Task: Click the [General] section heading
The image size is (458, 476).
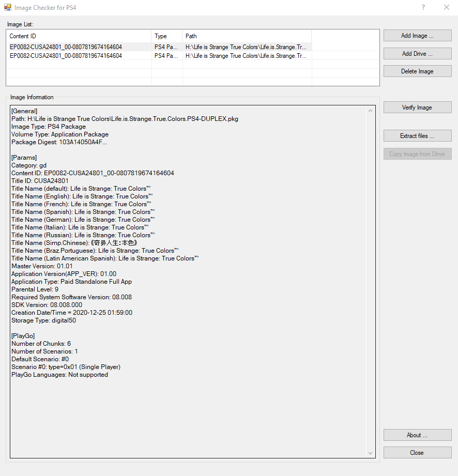Action: 24,111
